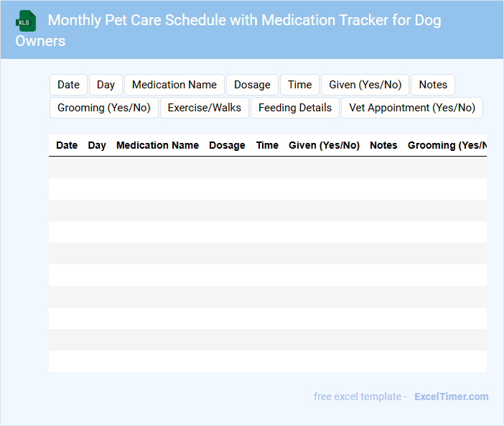504x426 pixels.
Task: Click the green XLS file icon
Action: point(26,21)
